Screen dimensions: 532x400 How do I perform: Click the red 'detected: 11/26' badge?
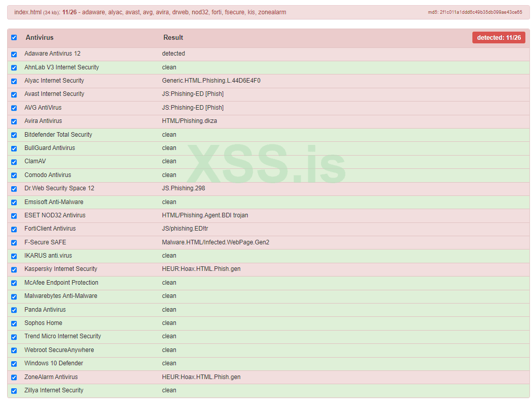499,37
